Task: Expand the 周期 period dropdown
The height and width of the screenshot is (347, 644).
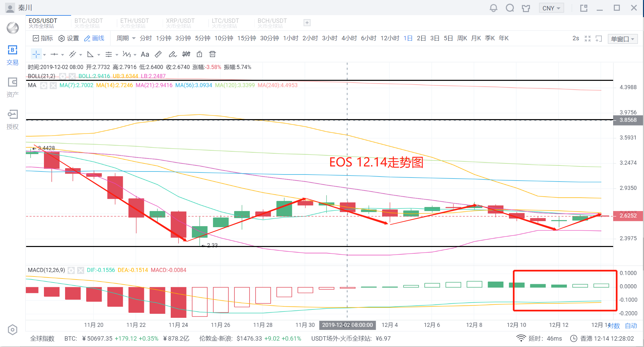Action: pos(126,38)
